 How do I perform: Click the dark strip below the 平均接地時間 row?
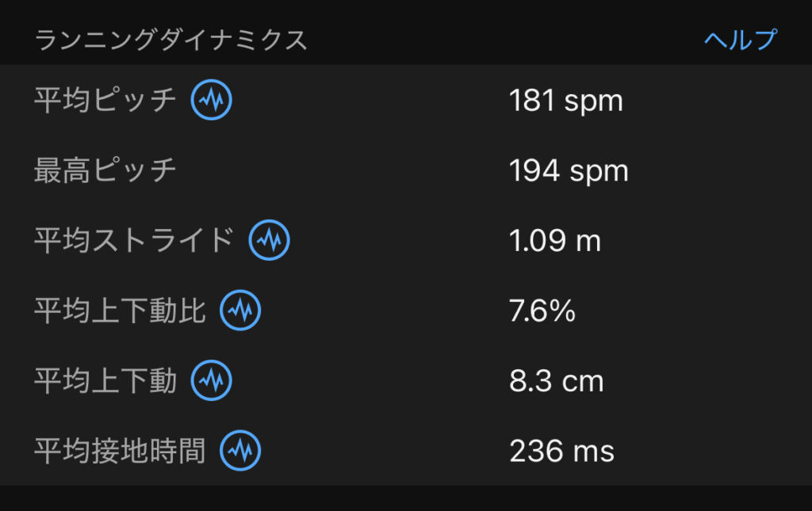point(406,498)
